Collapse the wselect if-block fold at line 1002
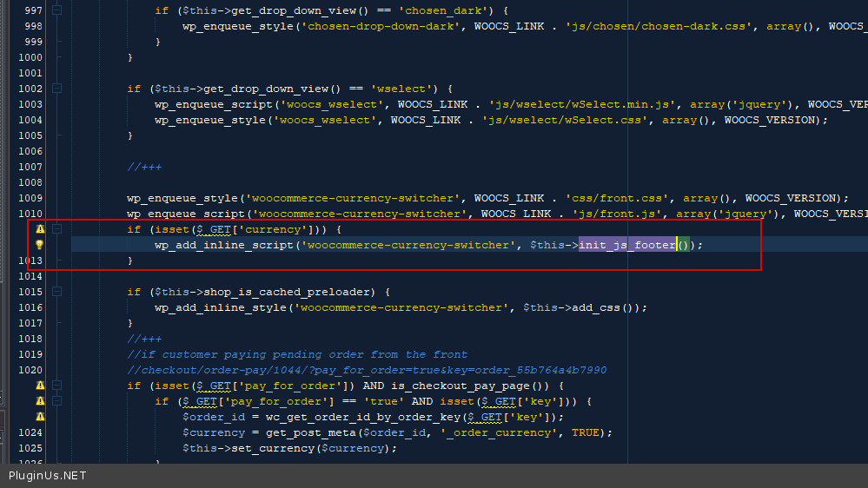The height and width of the screenshot is (488, 868). [x=56, y=89]
